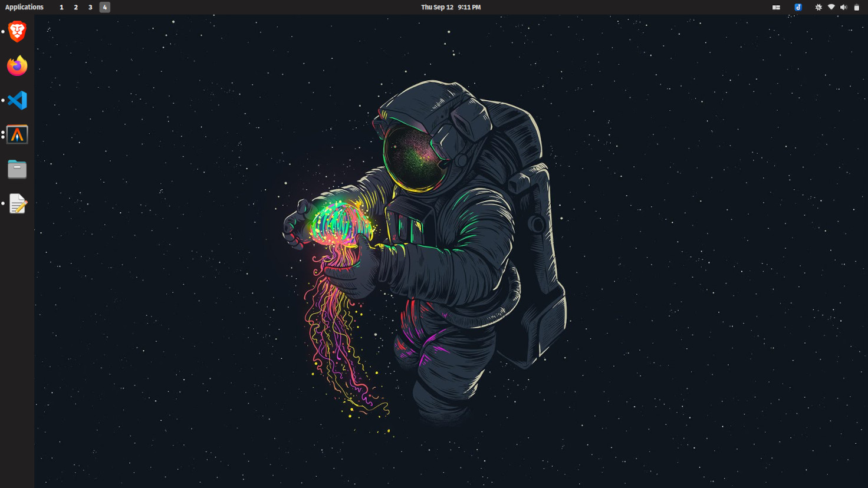The image size is (868, 488).
Task: Click the volume speaker icon
Action: [x=844, y=7]
